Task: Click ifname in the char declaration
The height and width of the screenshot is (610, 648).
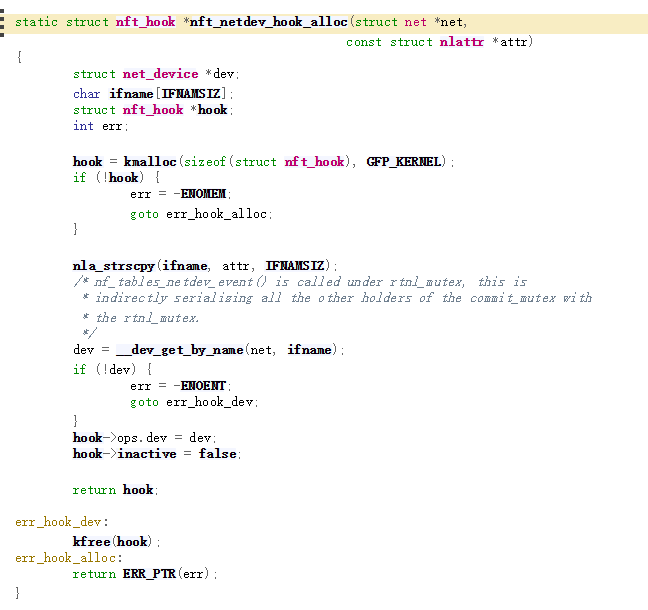Action: click(131, 94)
